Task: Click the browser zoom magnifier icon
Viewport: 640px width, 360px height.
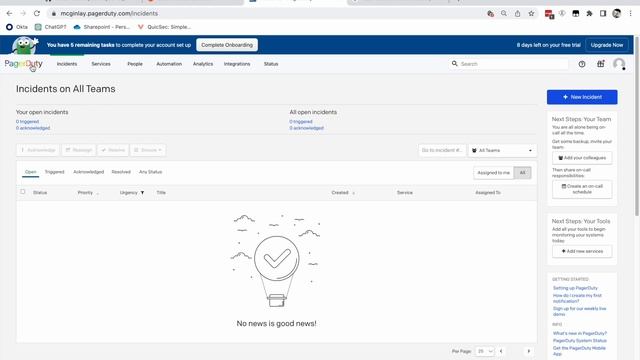Action: point(504,13)
